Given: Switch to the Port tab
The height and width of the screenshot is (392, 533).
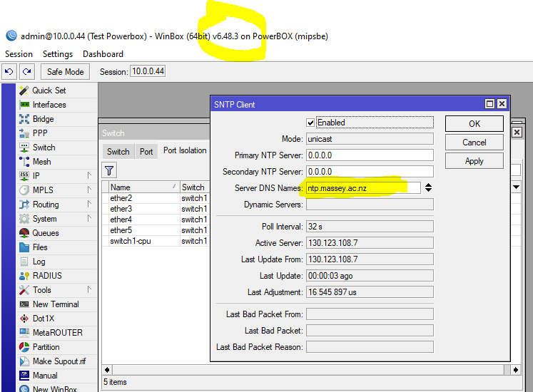Looking at the screenshot, I should tap(146, 152).
